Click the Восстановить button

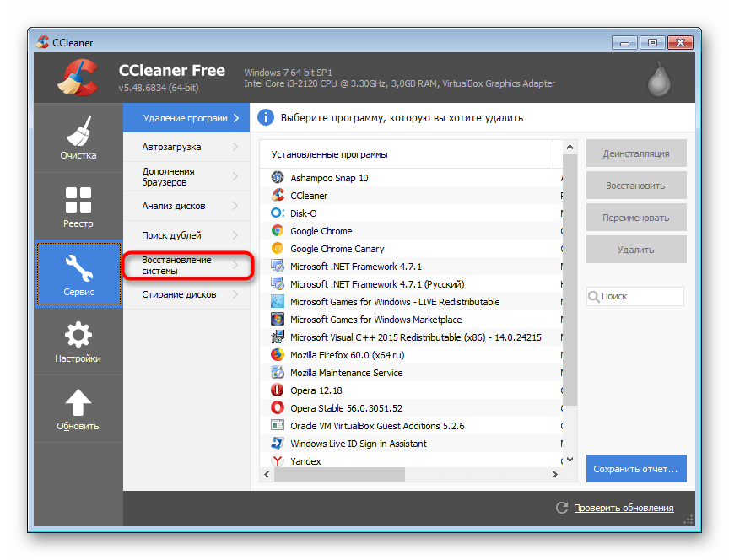point(636,186)
